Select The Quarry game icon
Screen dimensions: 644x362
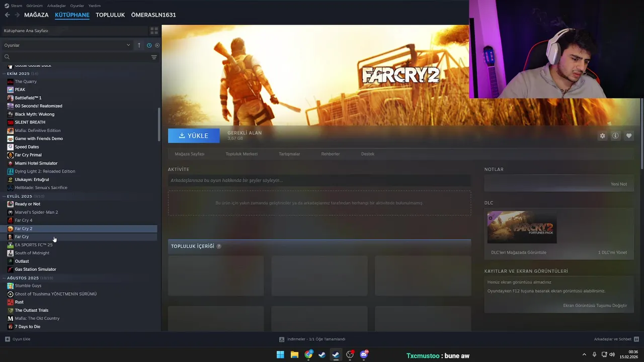coord(10,81)
